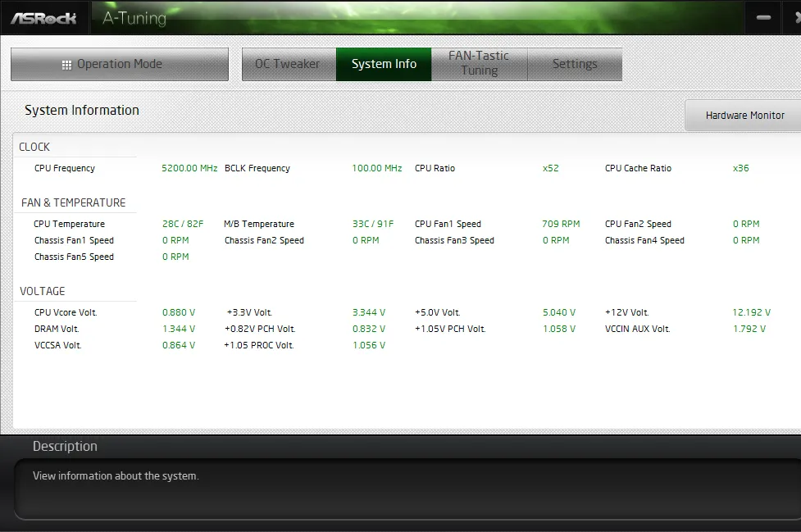Screen dimensions: 801x532
Task: Click the 0.880 V Vcore value
Action: [x=179, y=312]
